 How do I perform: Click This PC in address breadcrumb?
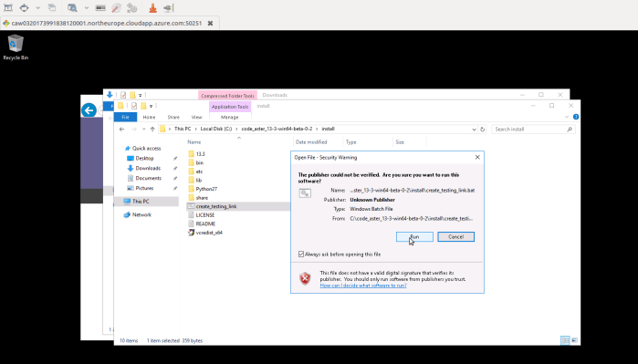coord(183,129)
